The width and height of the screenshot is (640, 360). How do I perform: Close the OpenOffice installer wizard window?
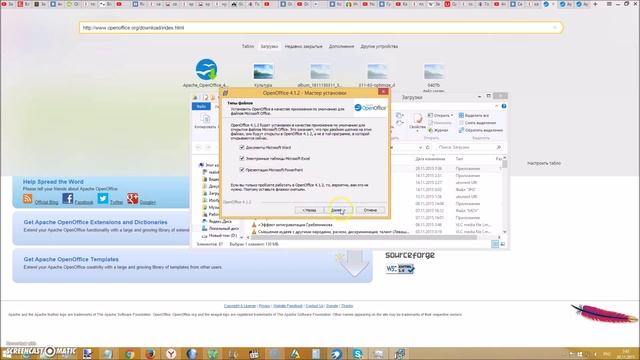[383, 92]
